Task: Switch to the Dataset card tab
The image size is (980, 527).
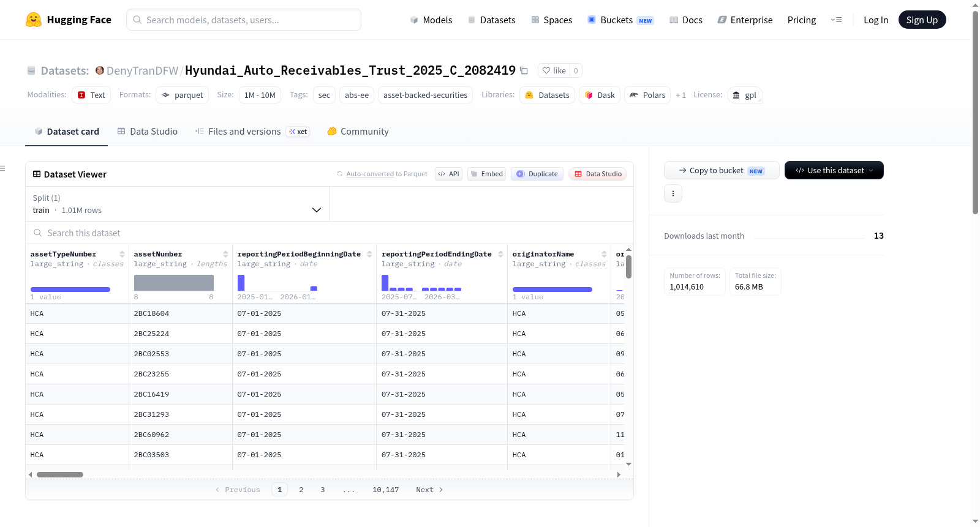Action: [66, 132]
